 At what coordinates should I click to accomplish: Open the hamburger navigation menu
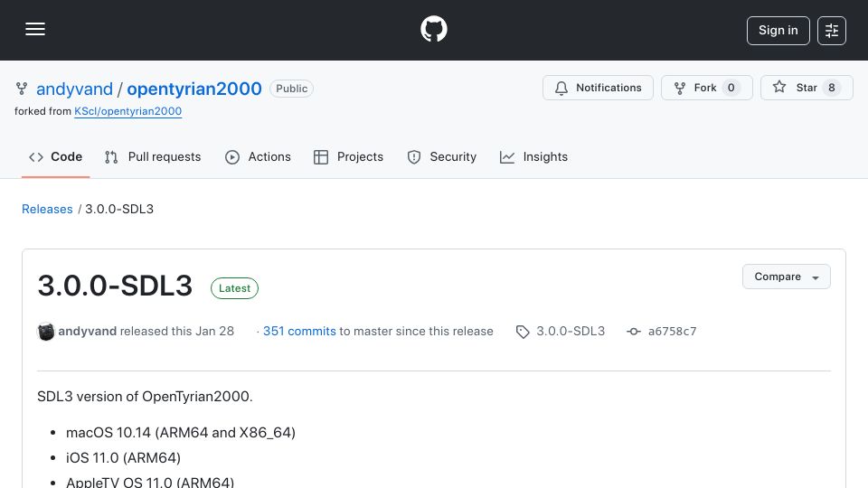(35, 29)
